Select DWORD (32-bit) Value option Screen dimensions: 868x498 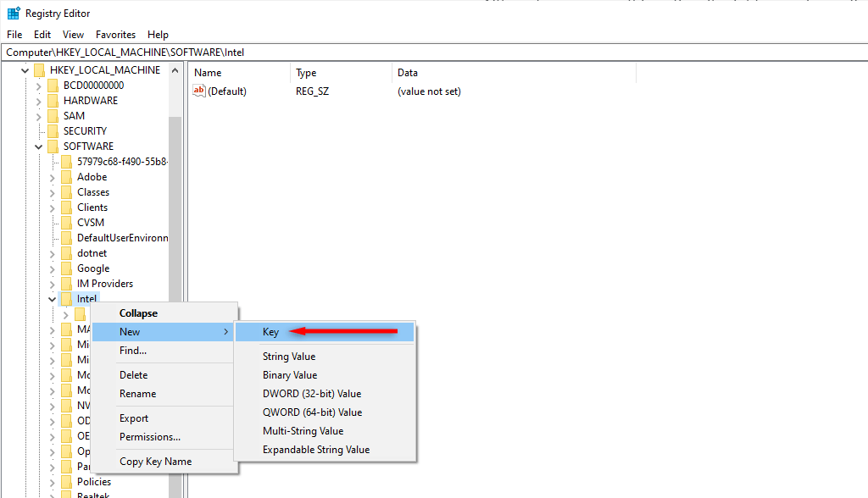pyautogui.click(x=311, y=394)
